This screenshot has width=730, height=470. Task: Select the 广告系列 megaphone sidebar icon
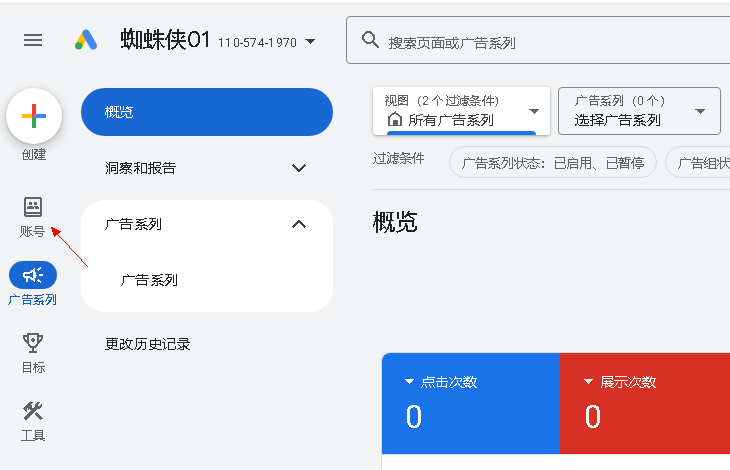[x=33, y=275]
